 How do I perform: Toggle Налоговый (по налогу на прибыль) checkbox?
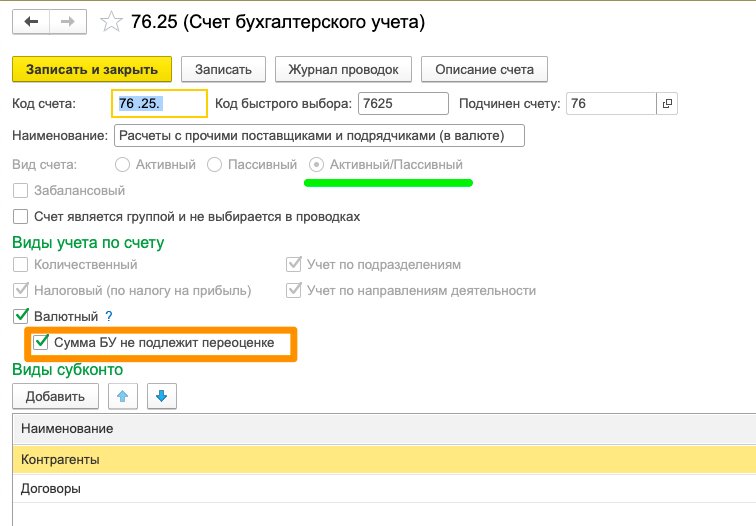pos(20,290)
